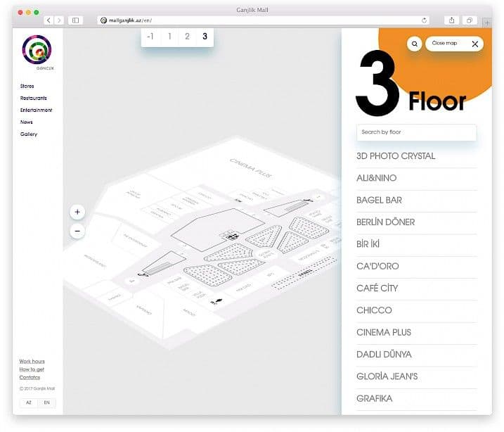Open the Safari share menu
Viewport: 504px width, 432px height.
pos(451,20)
